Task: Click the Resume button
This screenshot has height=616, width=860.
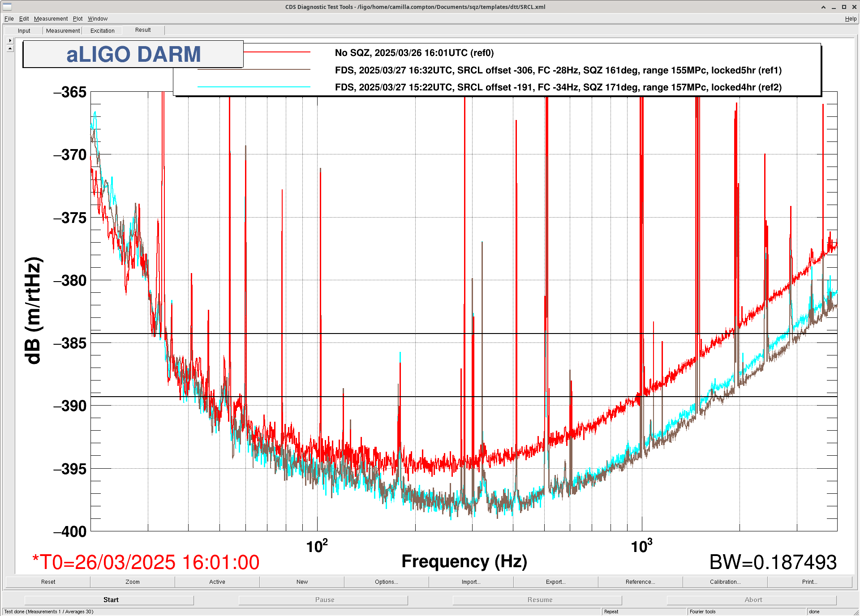Action: coord(537,600)
